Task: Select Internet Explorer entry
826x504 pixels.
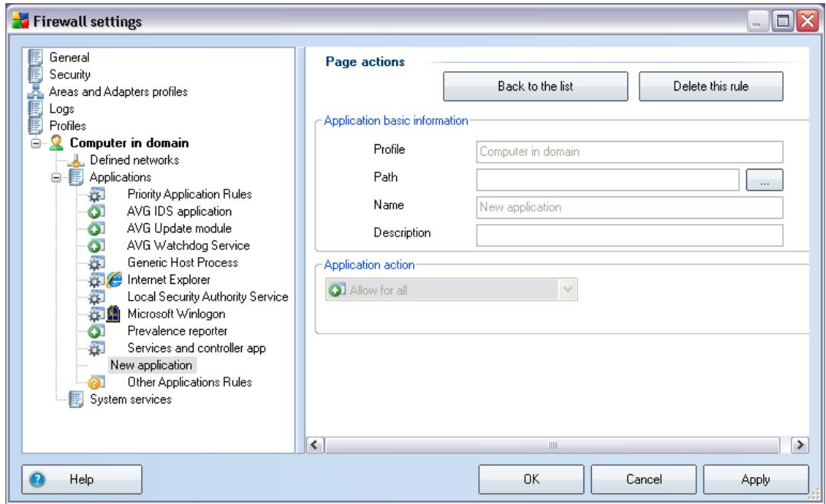Action: click(x=169, y=280)
